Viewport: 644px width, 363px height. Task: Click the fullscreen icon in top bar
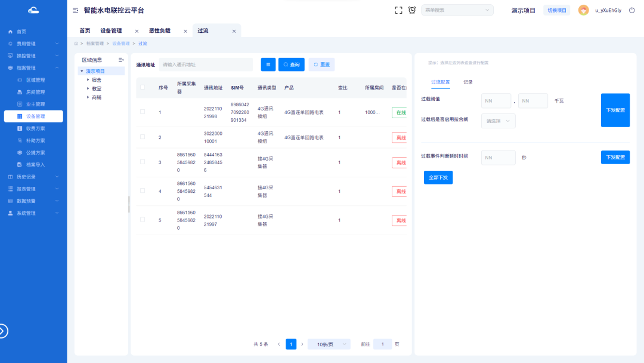pyautogui.click(x=398, y=10)
